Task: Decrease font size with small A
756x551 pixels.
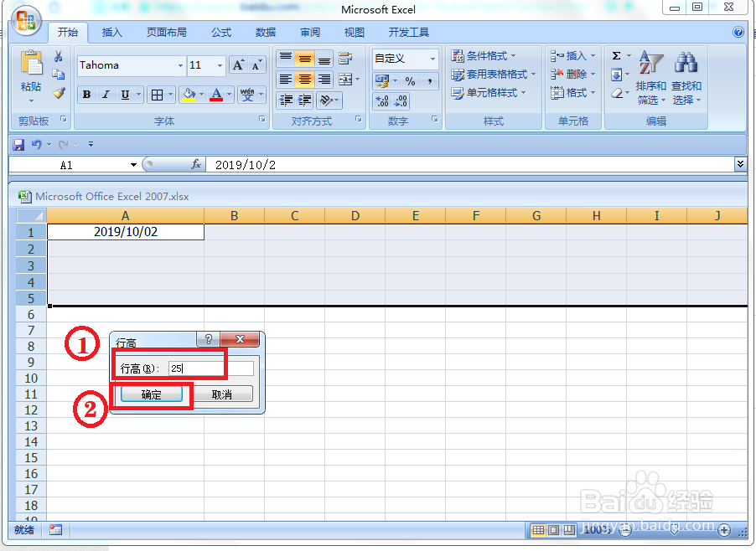Action: click(x=256, y=65)
